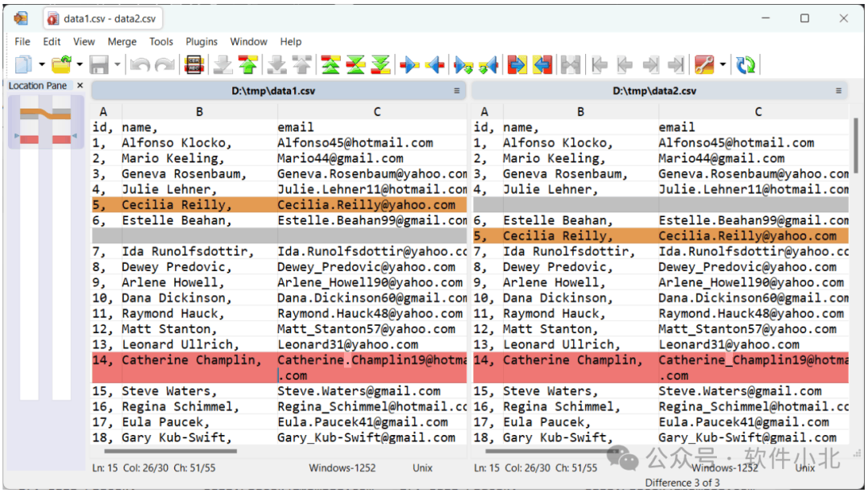Click the grayed Auto Merge icon

pyautogui.click(x=570, y=65)
